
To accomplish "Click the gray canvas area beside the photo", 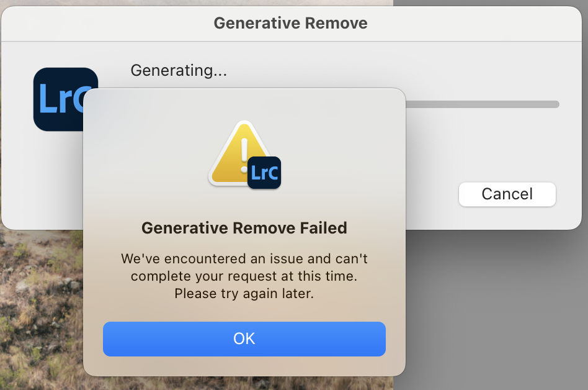I will click(496, 311).
